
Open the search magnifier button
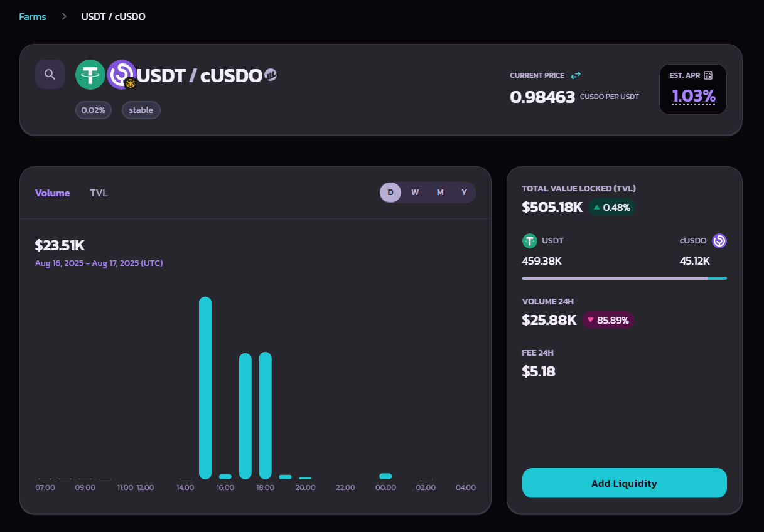click(50, 75)
